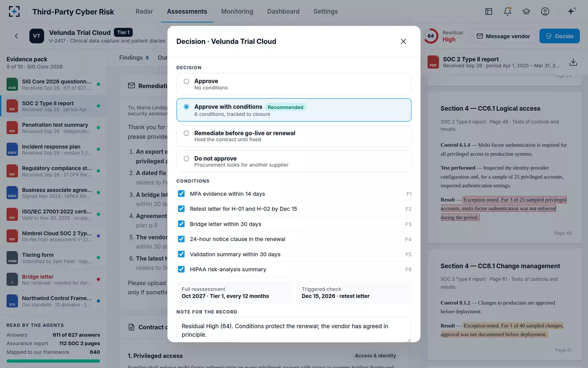The height and width of the screenshot is (368, 588).
Task: Download the SOC 2 Type II report
Action: 573,62
